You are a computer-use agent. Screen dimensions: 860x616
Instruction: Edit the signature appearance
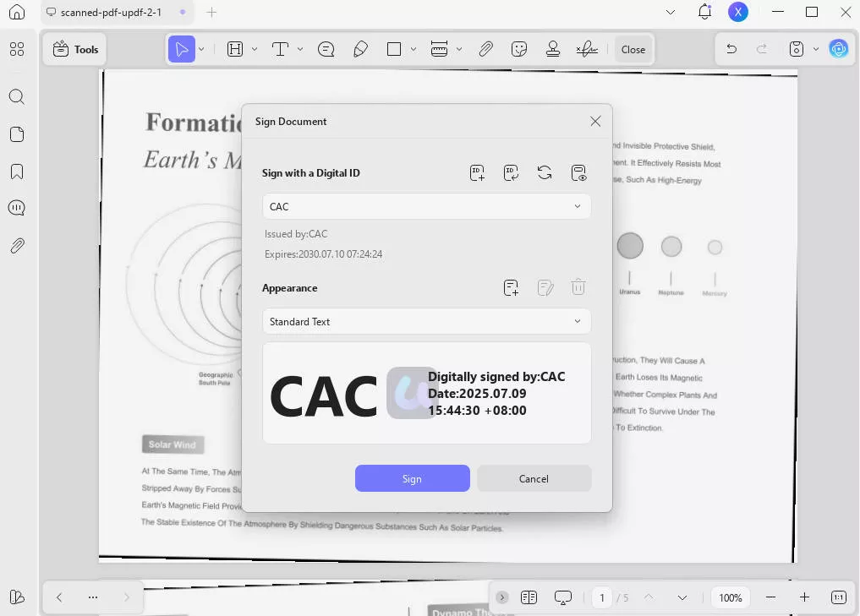pos(545,288)
